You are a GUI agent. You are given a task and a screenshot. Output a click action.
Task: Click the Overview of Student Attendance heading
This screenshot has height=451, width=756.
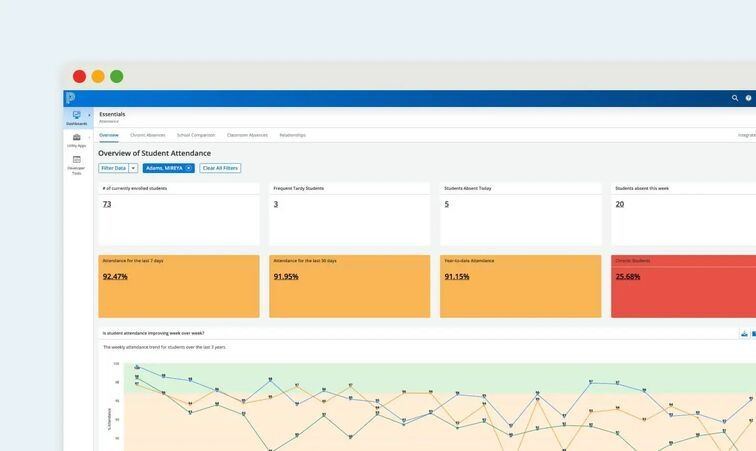(x=154, y=153)
